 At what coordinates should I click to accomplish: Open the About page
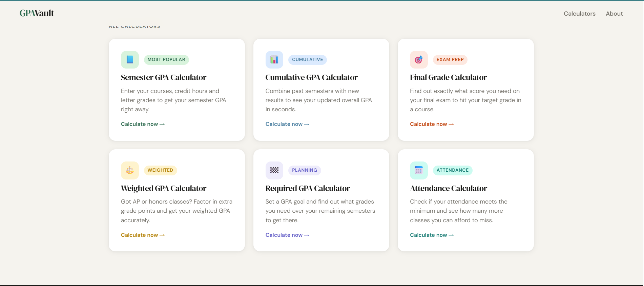614,14
